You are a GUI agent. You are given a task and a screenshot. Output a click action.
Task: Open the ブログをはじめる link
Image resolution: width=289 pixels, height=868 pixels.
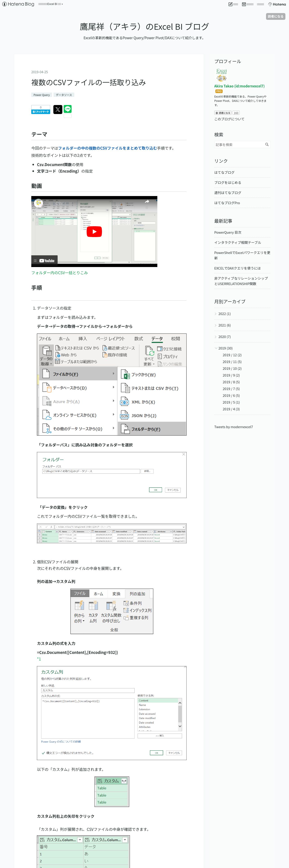pyautogui.click(x=227, y=182)
